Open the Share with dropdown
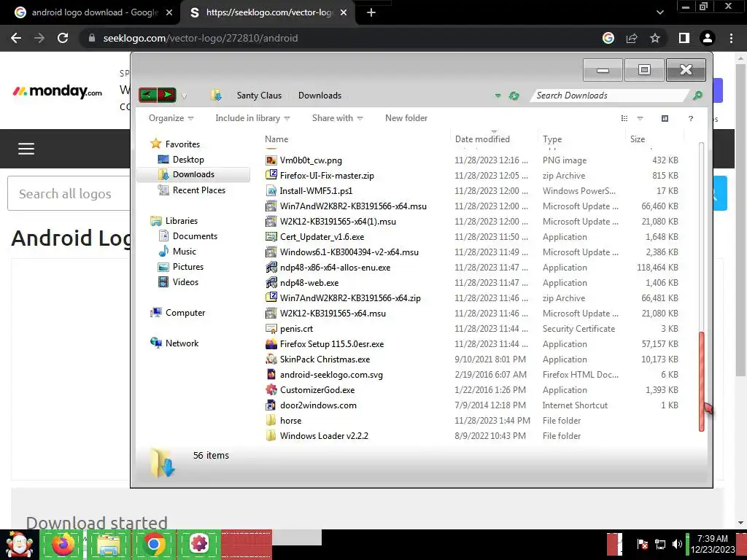This screenshot has width=747, height=560. pyautogui.click(x=337, y=118)
